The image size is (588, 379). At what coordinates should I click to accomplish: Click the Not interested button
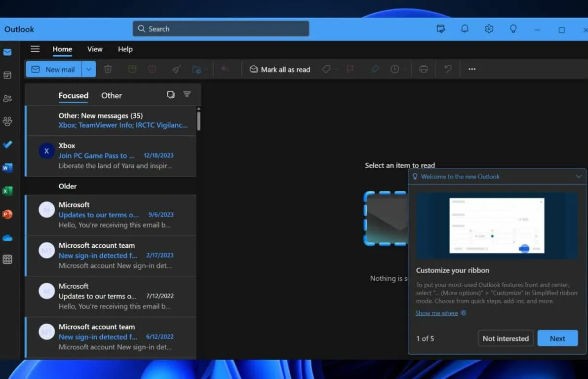pos(506,338)
